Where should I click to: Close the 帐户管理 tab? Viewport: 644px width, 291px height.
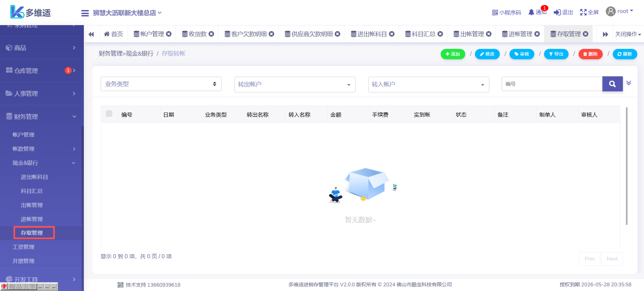(x=169, y=34)
